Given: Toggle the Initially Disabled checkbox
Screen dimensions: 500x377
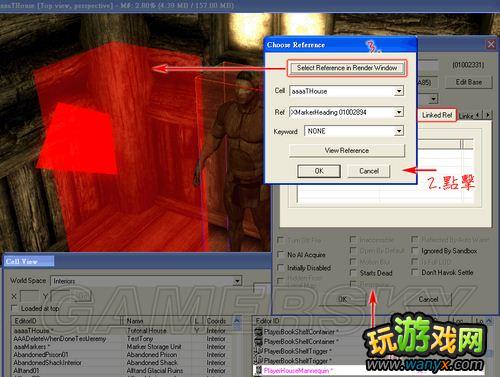Looking at the screenshot, I should 281,268.
